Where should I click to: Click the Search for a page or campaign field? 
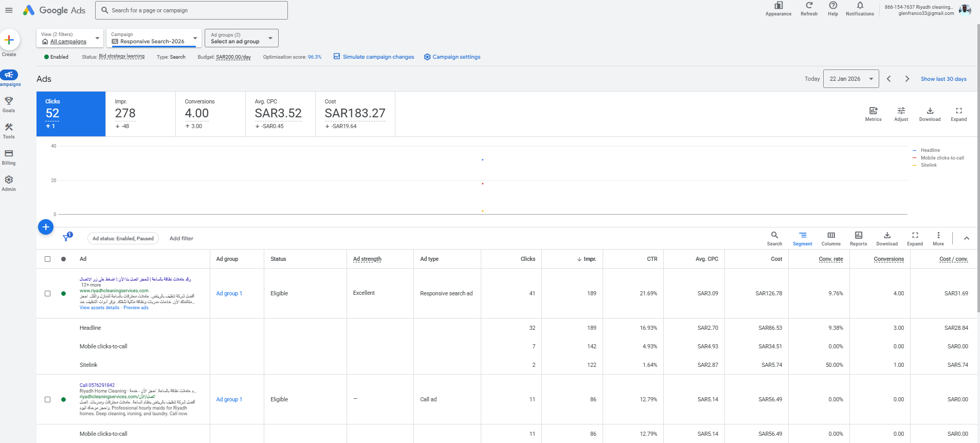pyautogui.click(x=191, y=10)
